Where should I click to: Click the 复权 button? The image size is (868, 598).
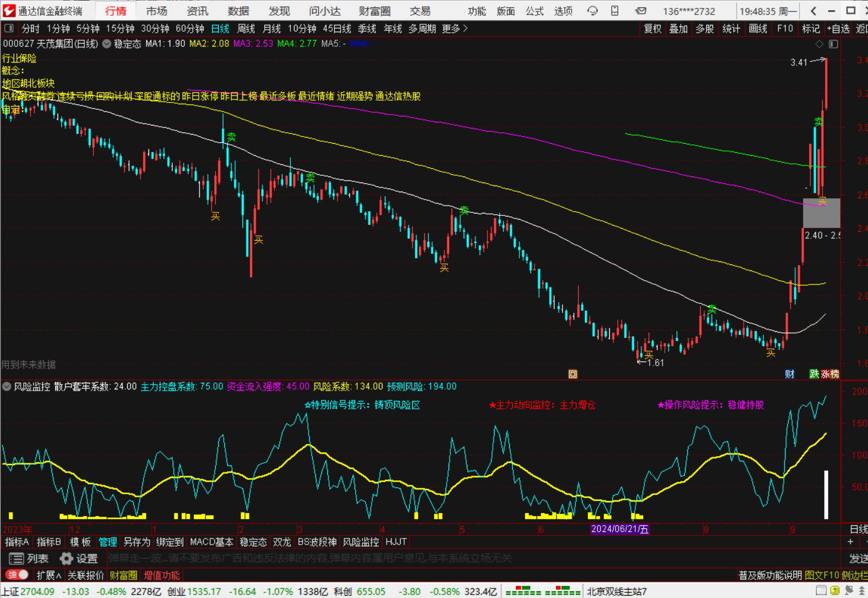click(653, 29)
